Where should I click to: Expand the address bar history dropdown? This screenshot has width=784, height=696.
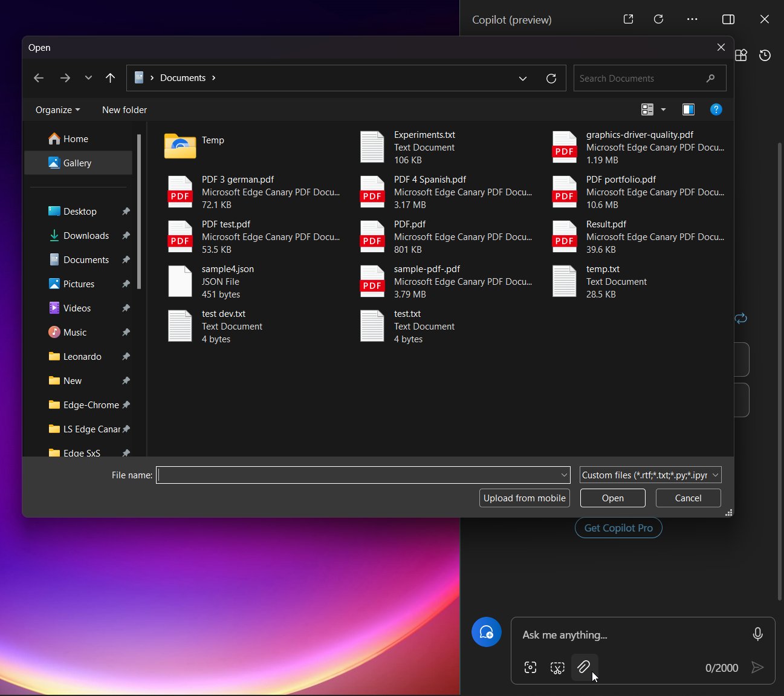click(x=522, y=78)
